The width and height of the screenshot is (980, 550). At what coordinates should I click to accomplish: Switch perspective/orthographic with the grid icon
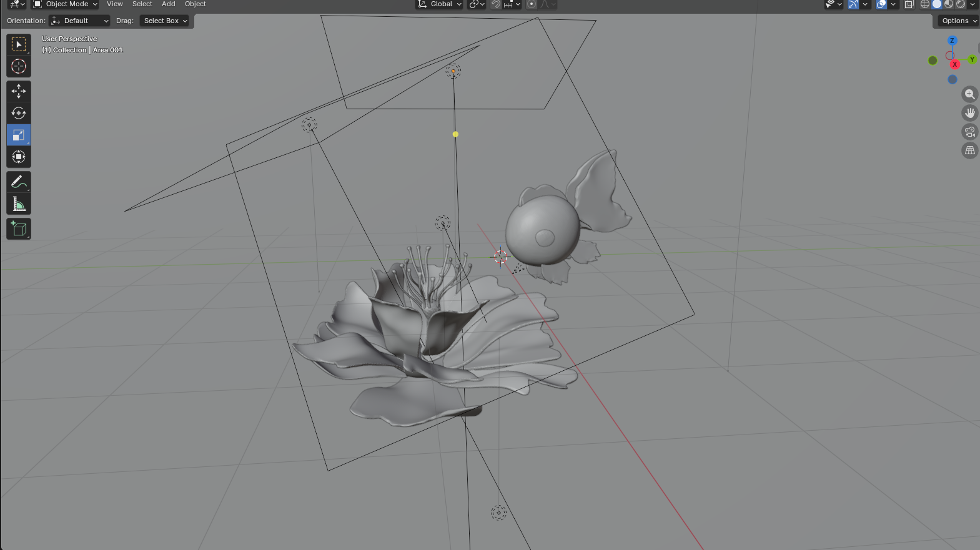click(x=969, y=150)
